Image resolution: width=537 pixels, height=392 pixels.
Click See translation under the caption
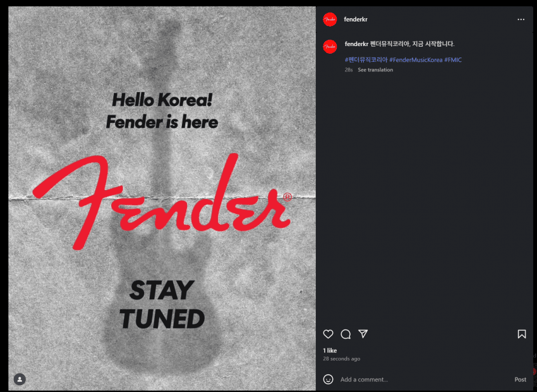[x=375, y=70]
